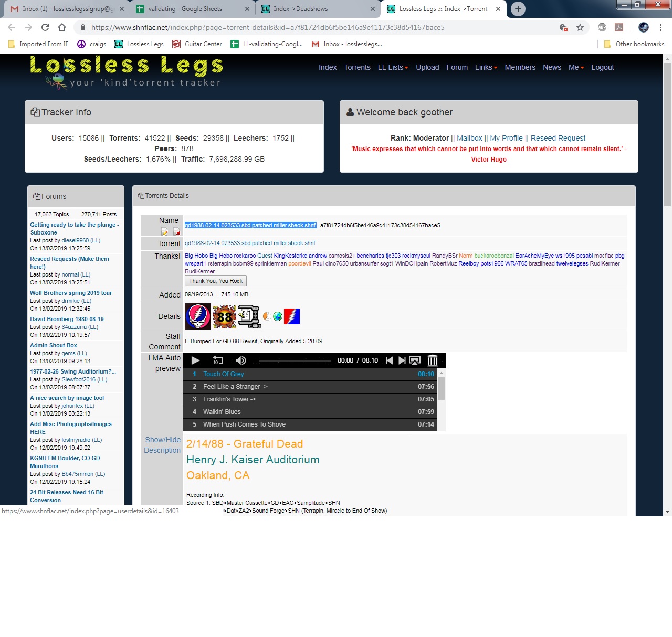Viewport: 672px width, 637px height.
Task: Open the Imported From IE bookmarks folder
Action: [x=38, y=44]
